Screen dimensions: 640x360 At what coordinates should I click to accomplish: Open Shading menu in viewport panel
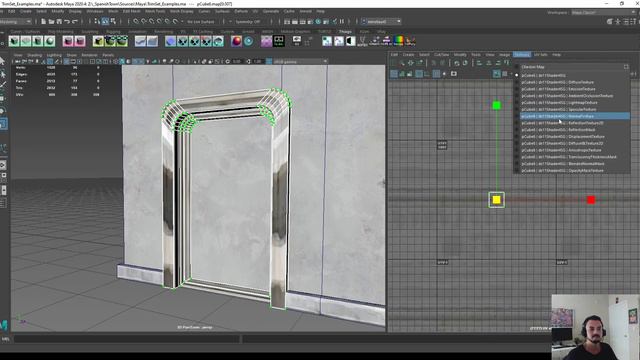pyautogui.click(x=34, y=55)
